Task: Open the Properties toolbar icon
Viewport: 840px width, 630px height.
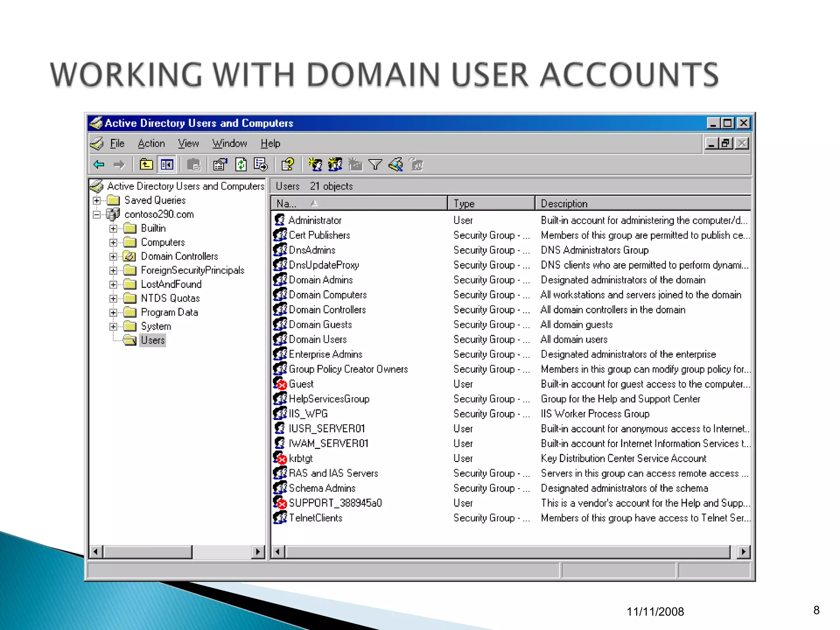Action: tap(220, 165)
